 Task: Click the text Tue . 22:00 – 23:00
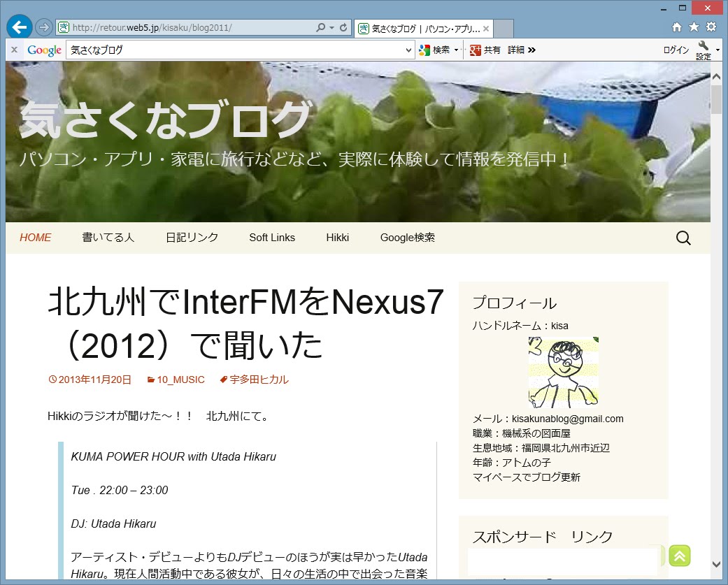[x=120, y=490]
